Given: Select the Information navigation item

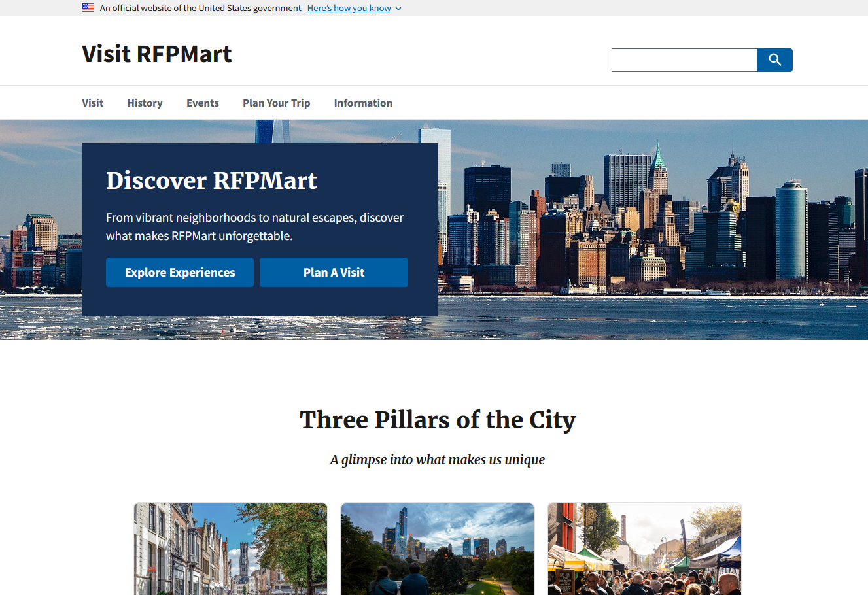Looking at the screenshot, I should 363,103.
